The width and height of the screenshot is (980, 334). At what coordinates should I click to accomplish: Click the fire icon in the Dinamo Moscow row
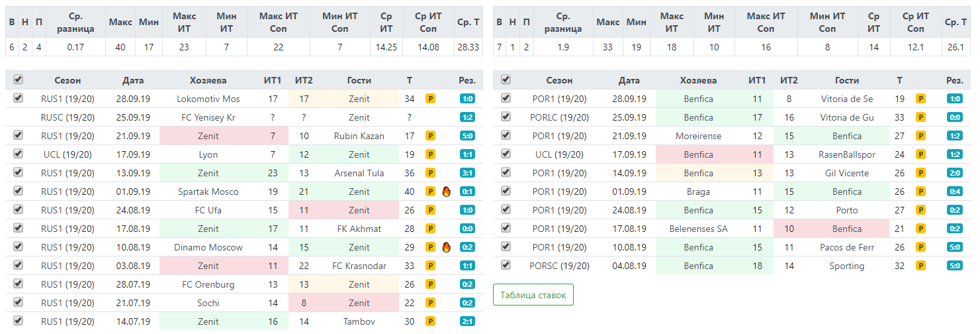(447, 247)
